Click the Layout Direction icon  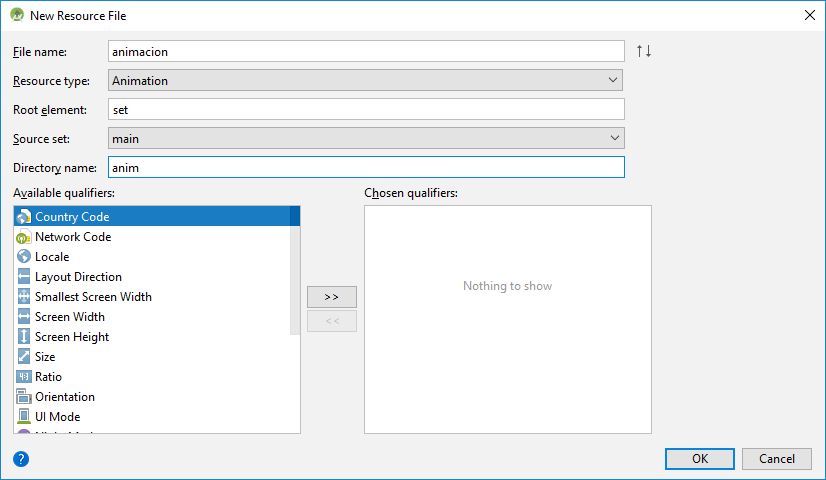pyautogui.click(x=24, y=277)
